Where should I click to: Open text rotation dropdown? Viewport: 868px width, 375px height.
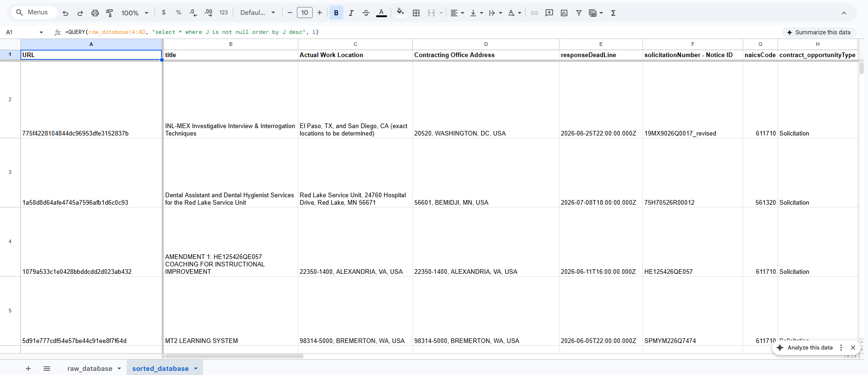pos(514,13)
